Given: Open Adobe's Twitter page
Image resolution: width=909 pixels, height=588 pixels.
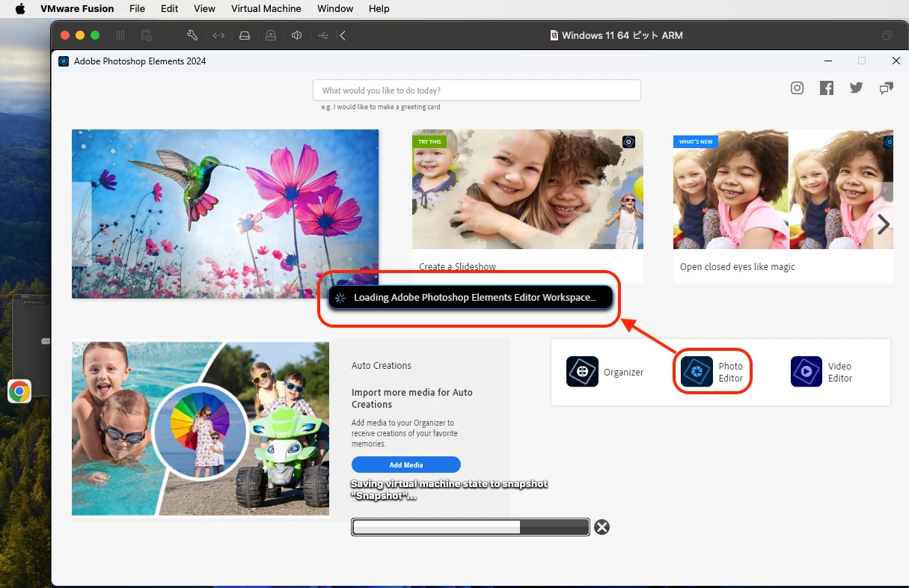Looking at the screenshot, I should coord(857,88).
